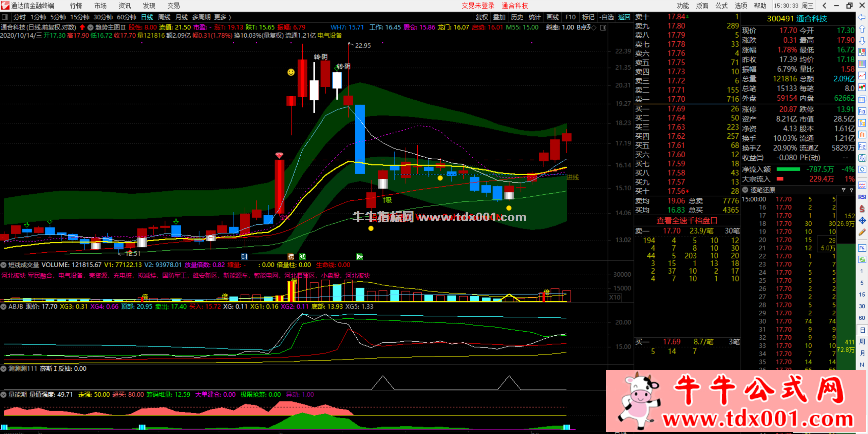Click the F5 sidebar icon
Screen dimensions: 868x434
(x=862, y=248)
